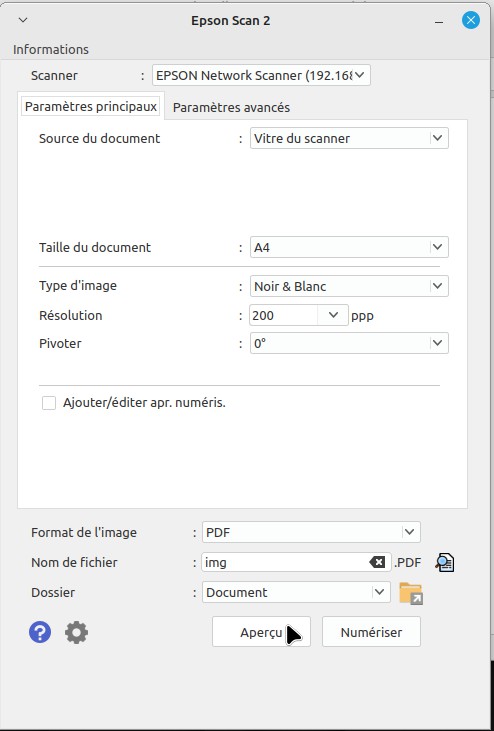The image size is (494, 731).
Task: Click the Nom de fichier label
Action: [74, 562]
